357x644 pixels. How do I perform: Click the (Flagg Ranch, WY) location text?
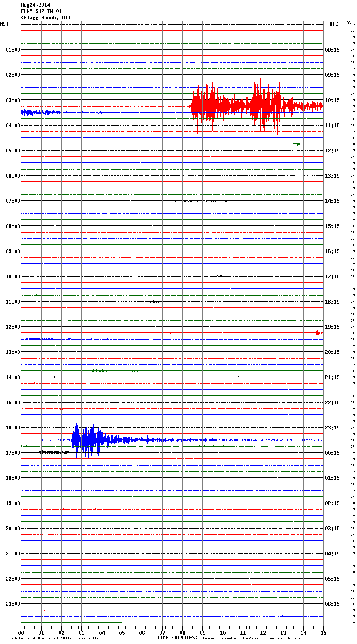(46, 18)
